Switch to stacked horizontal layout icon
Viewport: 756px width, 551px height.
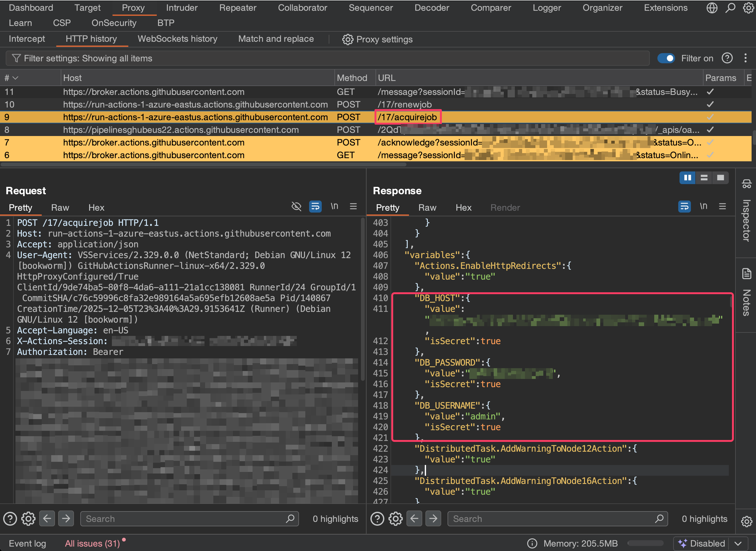click(x=704, y=178)
